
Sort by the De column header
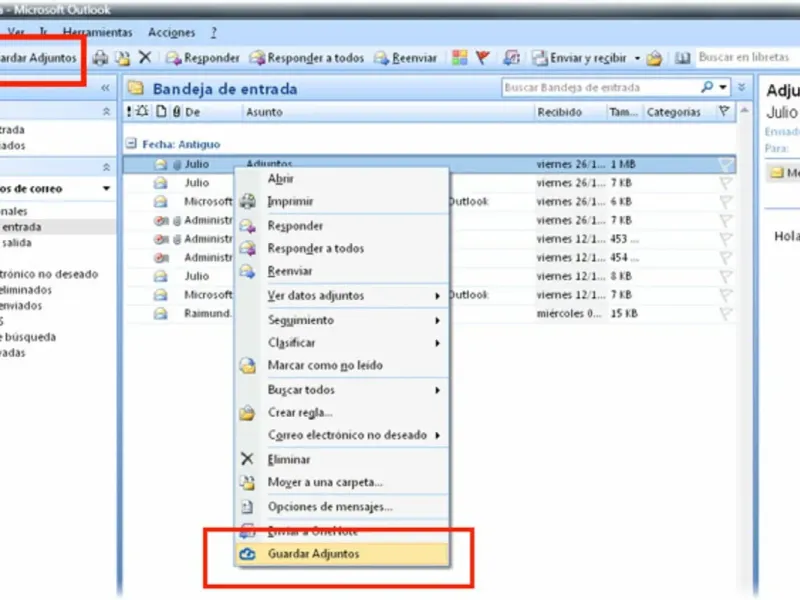click(193, 112)
